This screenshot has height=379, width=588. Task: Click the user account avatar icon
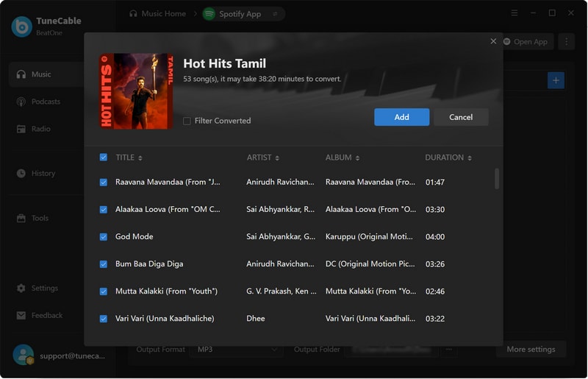point(24,355)
